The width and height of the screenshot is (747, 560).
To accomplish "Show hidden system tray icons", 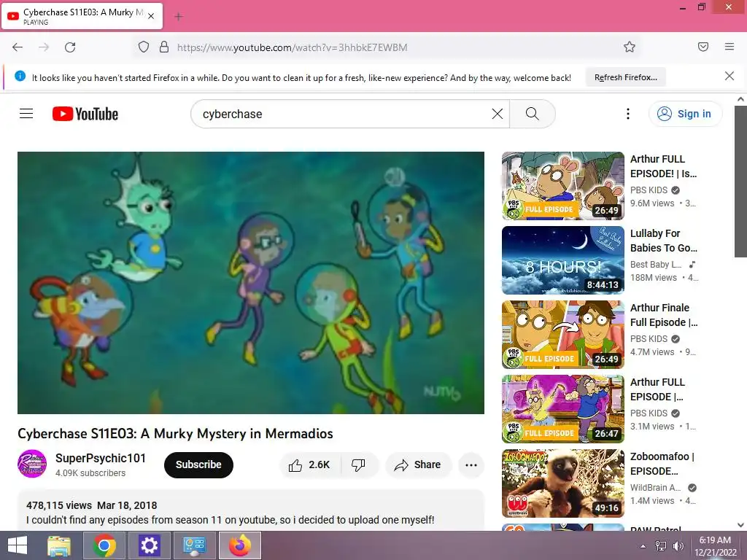I will (643, 546).
